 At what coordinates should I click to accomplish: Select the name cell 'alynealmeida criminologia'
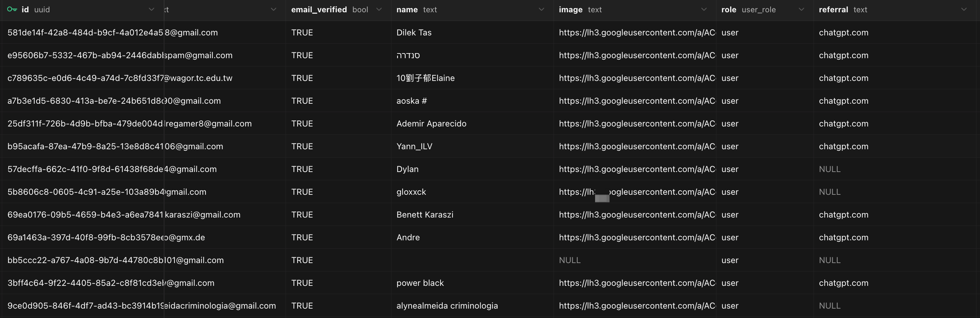(x=447, y=305)
